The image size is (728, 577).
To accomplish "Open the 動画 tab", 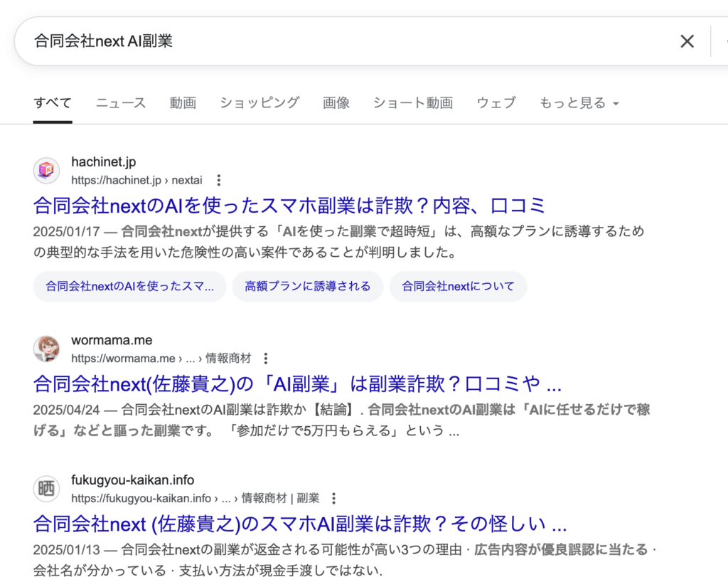I will point(183,102).
